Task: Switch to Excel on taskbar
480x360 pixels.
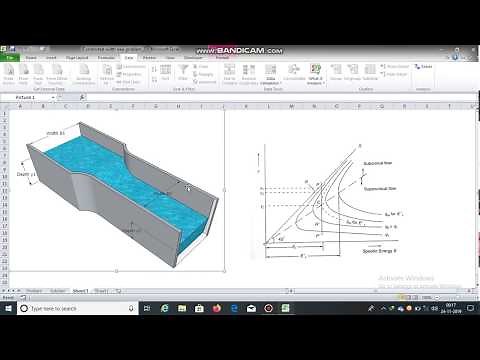Action: (x=286, y=308)
